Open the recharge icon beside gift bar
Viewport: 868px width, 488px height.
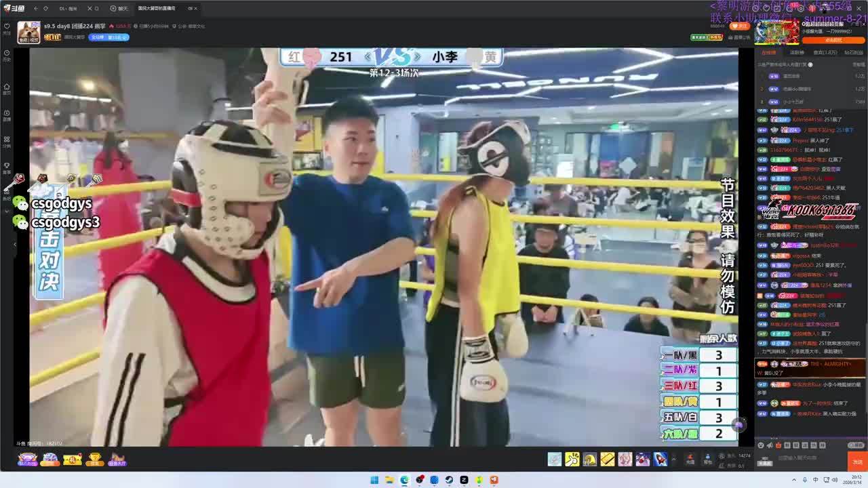point(690,460)
